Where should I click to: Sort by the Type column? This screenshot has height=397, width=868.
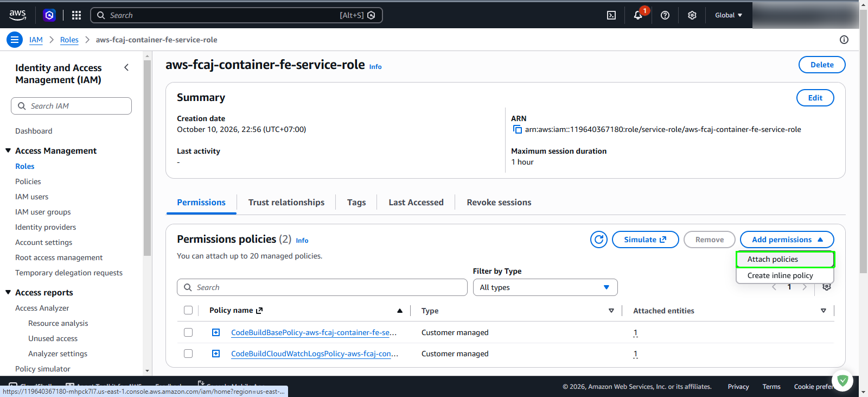[x=611, y=311]
